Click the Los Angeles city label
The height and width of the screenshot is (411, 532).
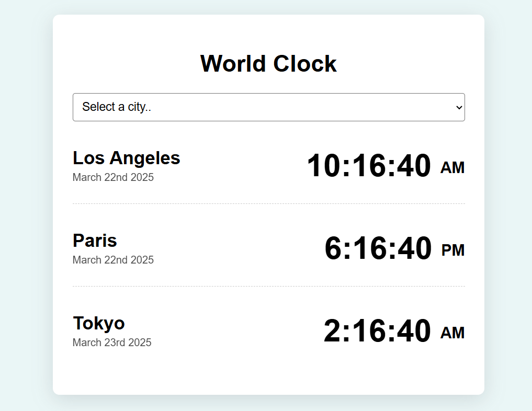coord(126,158)
